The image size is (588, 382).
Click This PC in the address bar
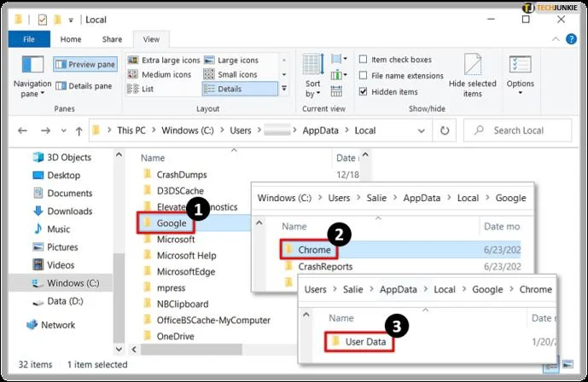pyautogui.click(x=131, y=130)
